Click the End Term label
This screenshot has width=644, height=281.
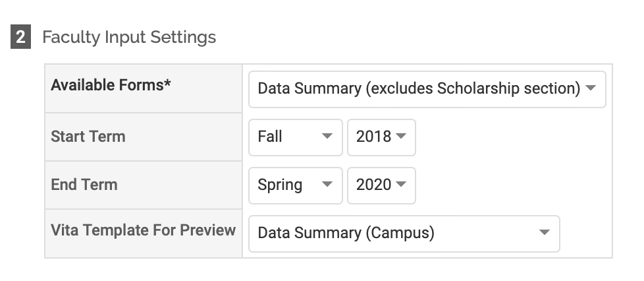coord(84,185)
